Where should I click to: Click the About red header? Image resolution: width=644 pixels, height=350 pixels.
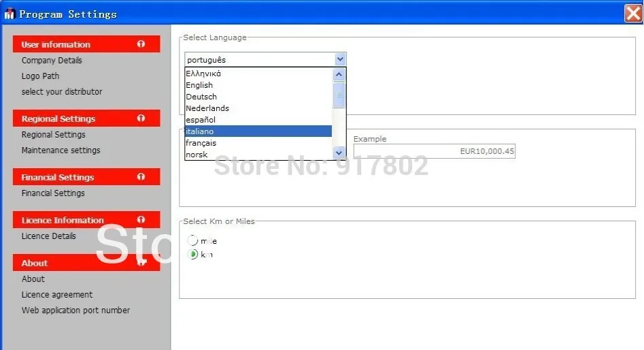coord(86,262)
